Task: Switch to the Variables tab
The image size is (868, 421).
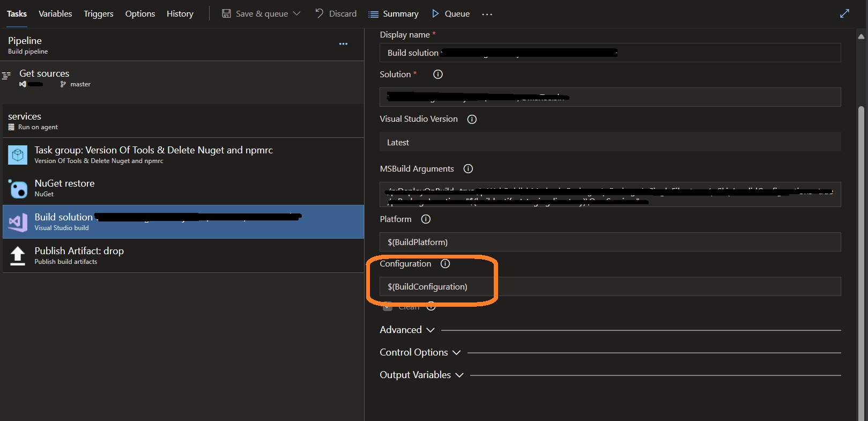Action: pos(55,13)
